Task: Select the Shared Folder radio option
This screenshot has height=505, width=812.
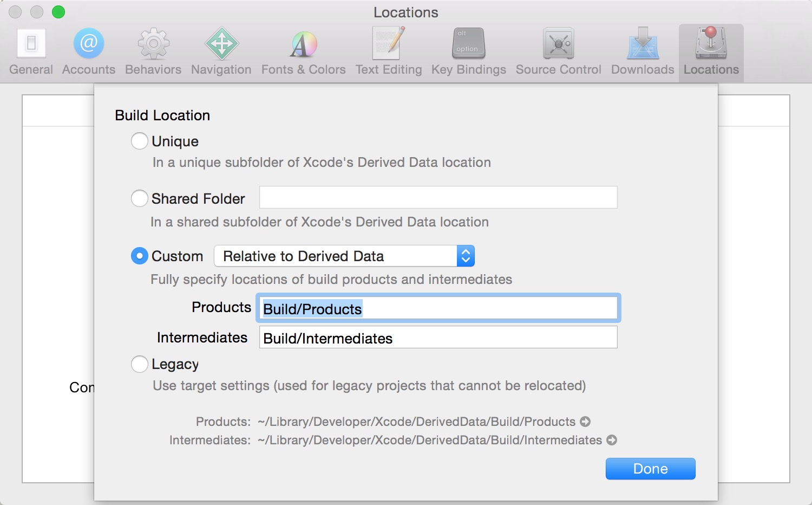Action: pos(140,198)
